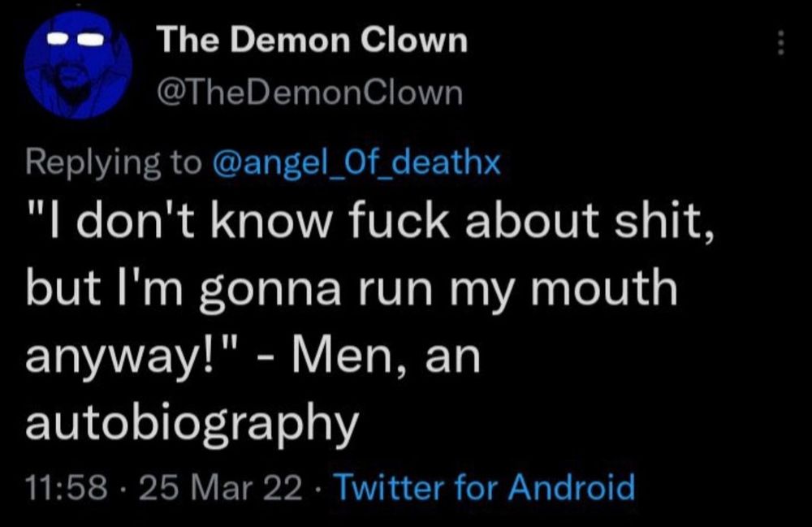Click the glowing white eyes on the avatar
This screenshot has width=812, height=527.
point(76,39)
